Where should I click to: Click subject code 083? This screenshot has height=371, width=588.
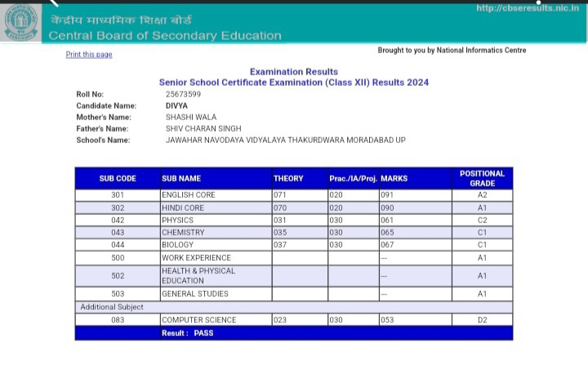[118, 320]
